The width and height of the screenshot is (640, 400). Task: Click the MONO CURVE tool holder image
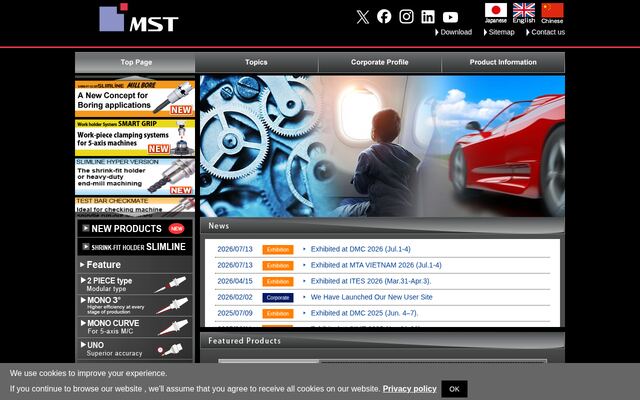click(173, 327)
